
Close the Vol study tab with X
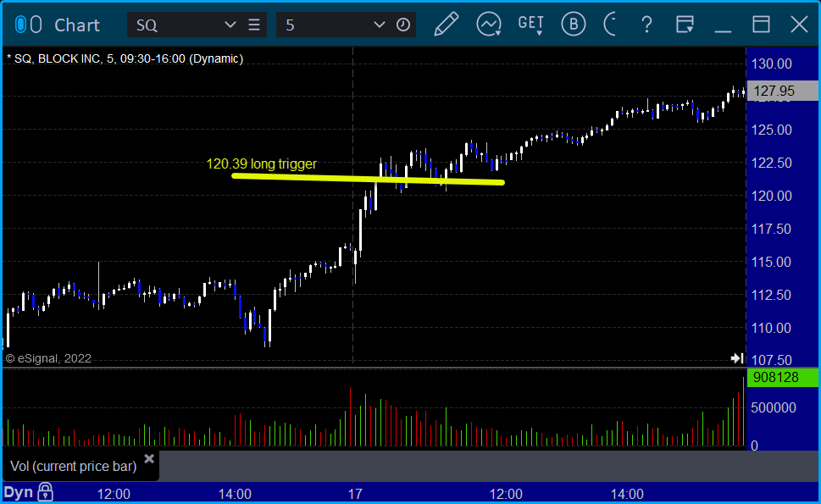click(149, 459)
